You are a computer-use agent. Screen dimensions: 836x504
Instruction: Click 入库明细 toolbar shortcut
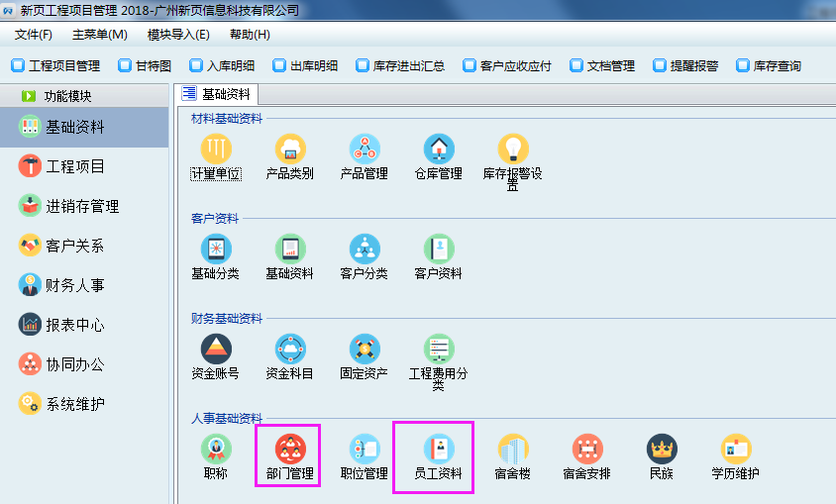(222, 65)
